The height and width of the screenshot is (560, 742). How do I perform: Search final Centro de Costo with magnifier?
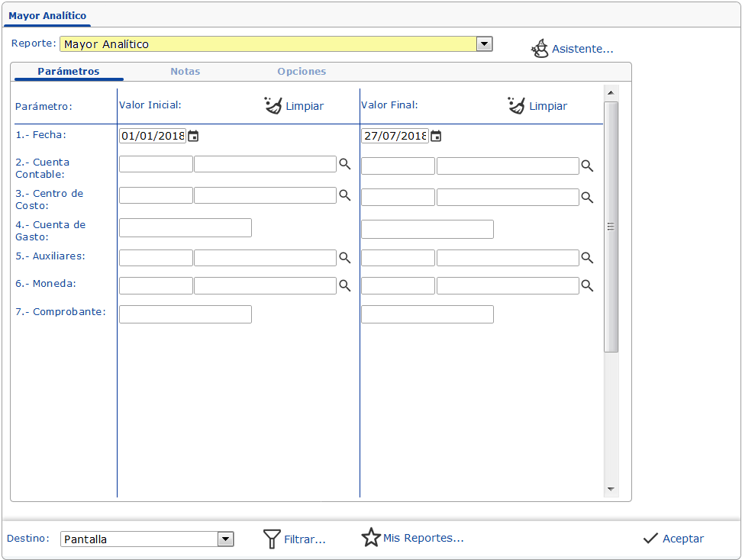587,197
